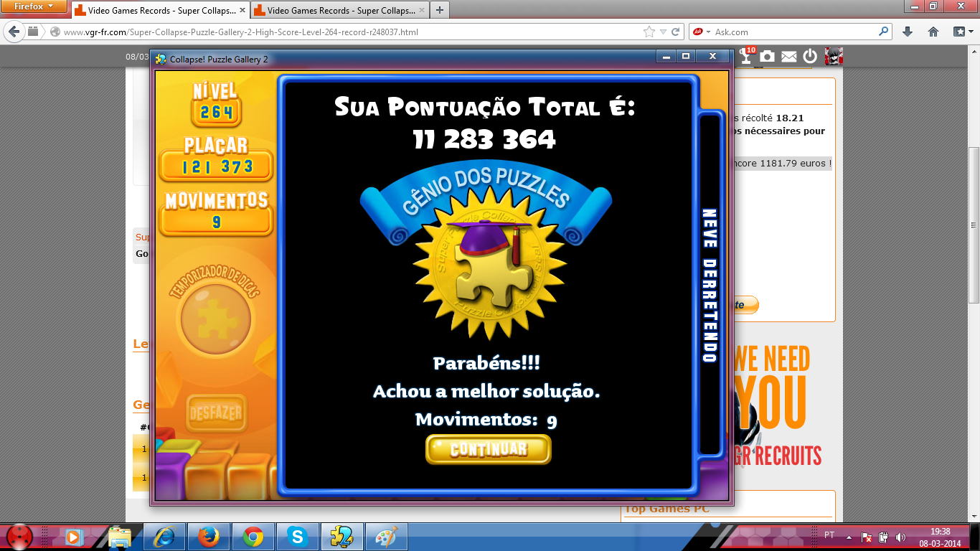Click the camera icon on site toolbar
The image size is (980, 551).
click(x=768, y=57)
